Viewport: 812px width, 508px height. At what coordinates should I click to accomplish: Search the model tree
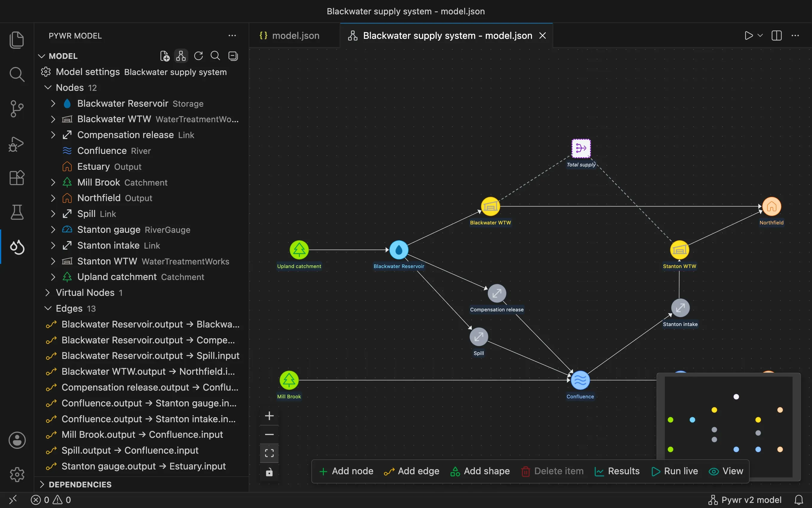pyautogui.click(x=215, y=56)
